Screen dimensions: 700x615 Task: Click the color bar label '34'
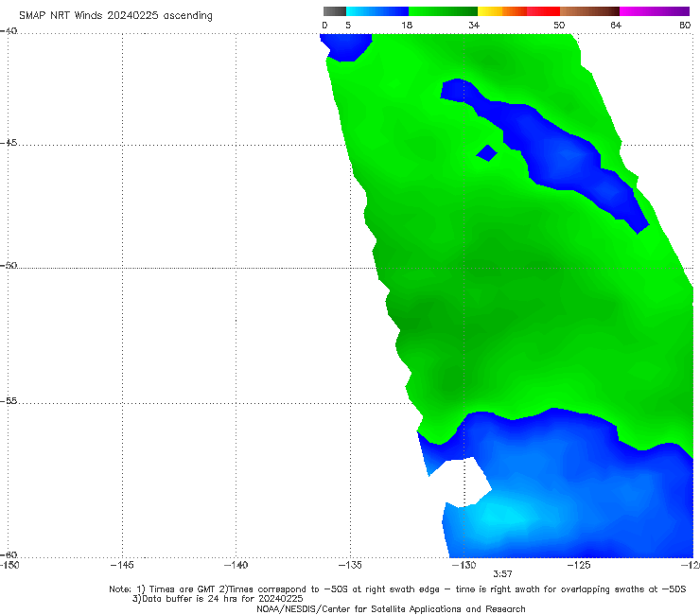[x=474, y=25]
